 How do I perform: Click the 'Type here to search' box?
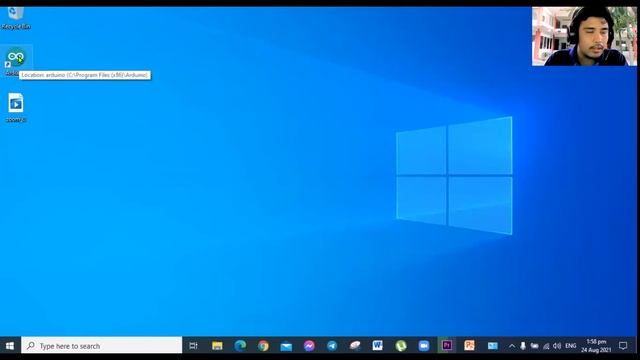click(102, 346)
